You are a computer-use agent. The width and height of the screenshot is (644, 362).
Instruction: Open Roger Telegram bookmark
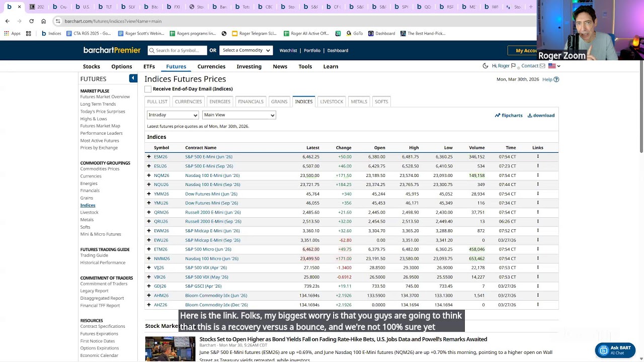255,34
